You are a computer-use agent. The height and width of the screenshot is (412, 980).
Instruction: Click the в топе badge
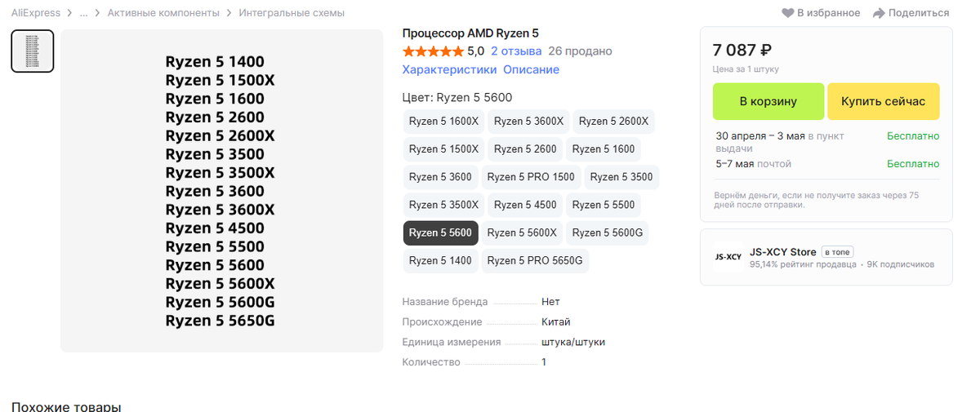pyautogui.click(x=836, y=252)
